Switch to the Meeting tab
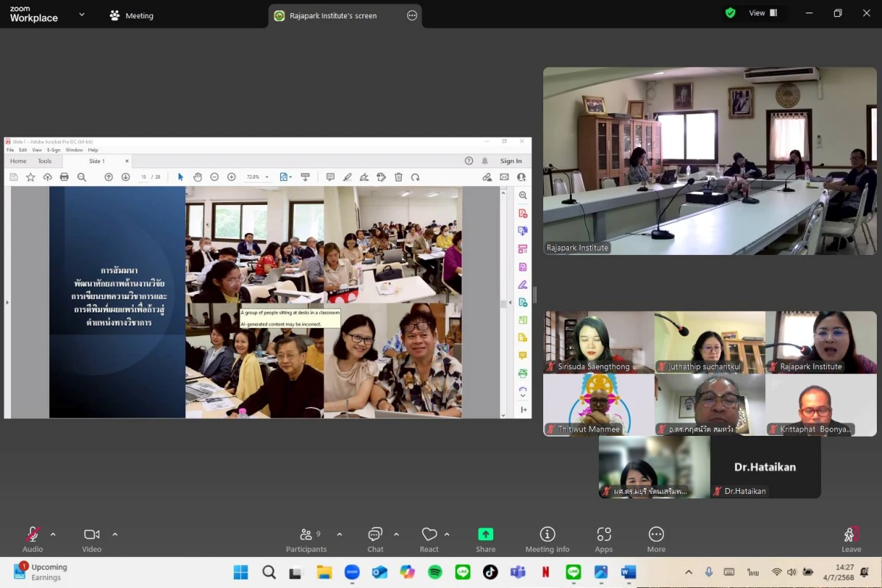The height and width of the screenshot is (588, 882). pyautogui.click(x=132, y=15)
